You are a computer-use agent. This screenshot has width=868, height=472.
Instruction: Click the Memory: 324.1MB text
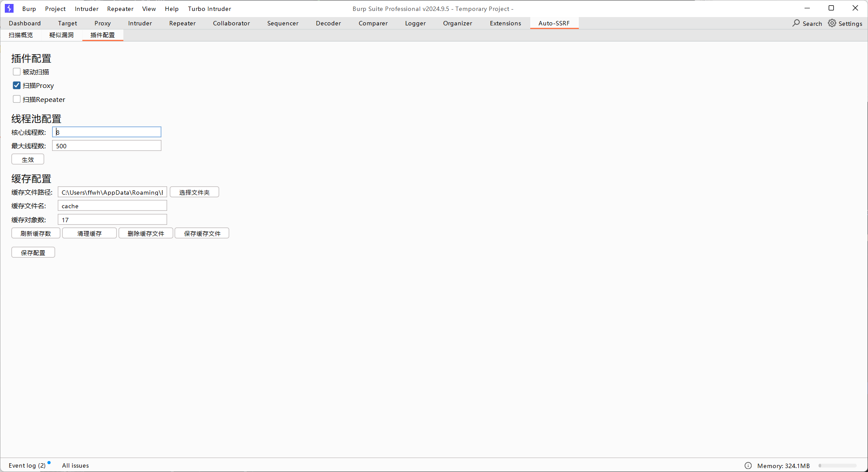[x=784, y=466]
